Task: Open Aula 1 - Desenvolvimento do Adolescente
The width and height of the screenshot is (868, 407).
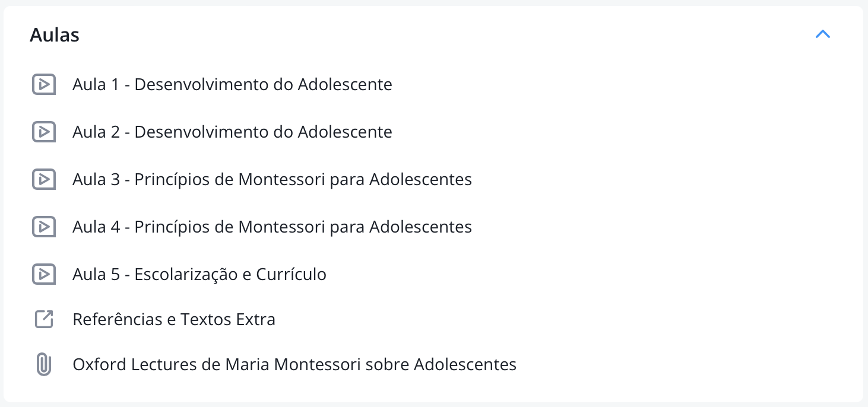Action: [232, 84]
